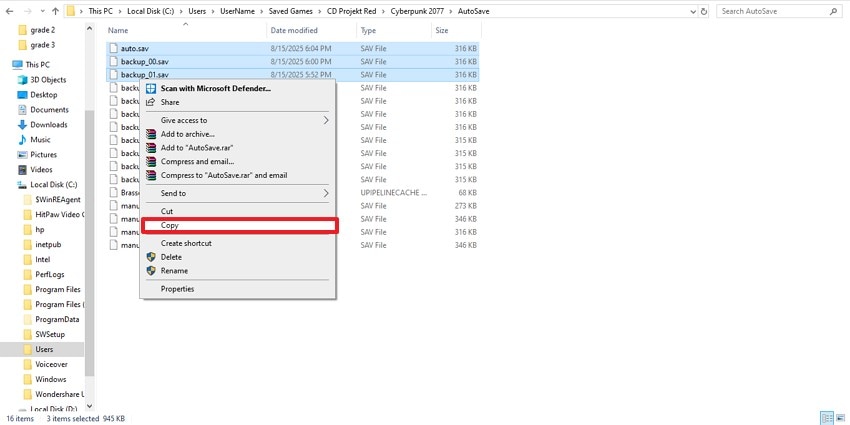Click the Pictures icon in sidebar
Viewport: 850px width, 425px height.
click(x=22, y=154)
